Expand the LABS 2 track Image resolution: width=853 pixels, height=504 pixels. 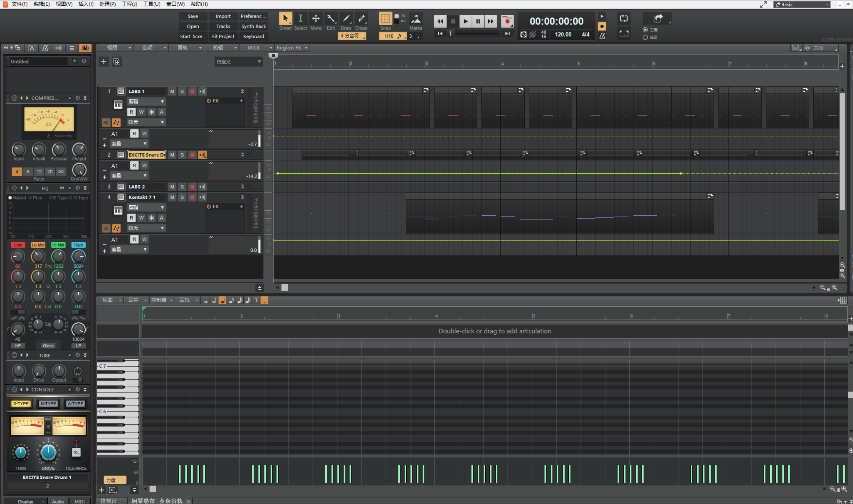click(243, 186)
